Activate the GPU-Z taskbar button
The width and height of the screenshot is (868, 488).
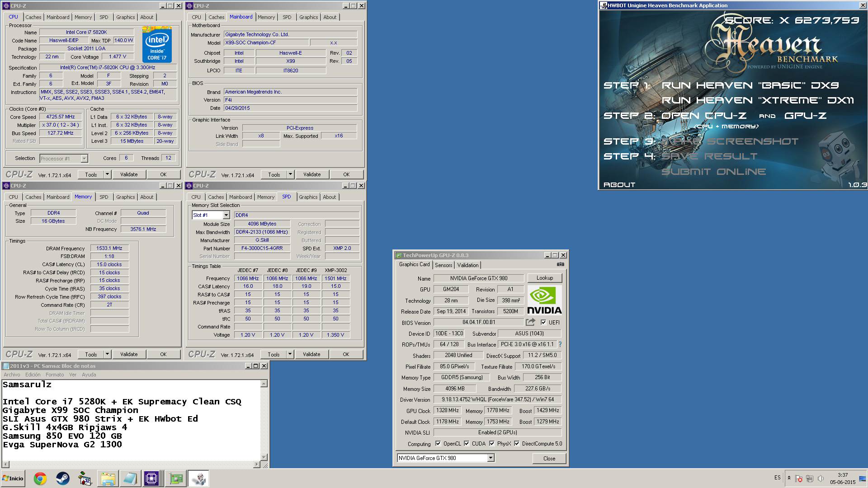pos(175,479)
